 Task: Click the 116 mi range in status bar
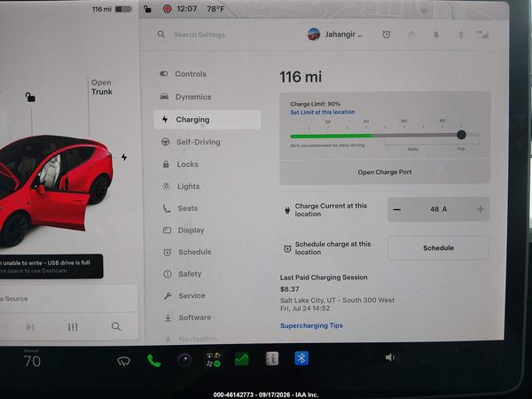[102, 9]
